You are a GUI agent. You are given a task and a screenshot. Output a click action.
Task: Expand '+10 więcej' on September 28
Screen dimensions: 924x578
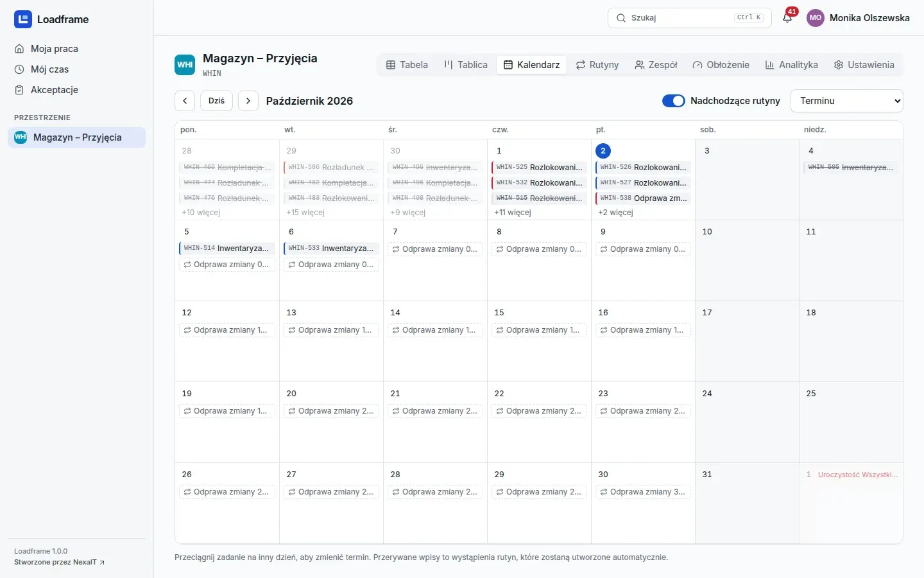[201, 213]
